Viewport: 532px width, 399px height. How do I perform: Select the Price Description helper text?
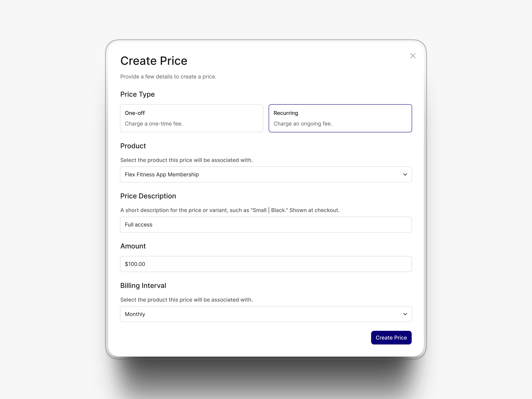click(x=230, y=210)
